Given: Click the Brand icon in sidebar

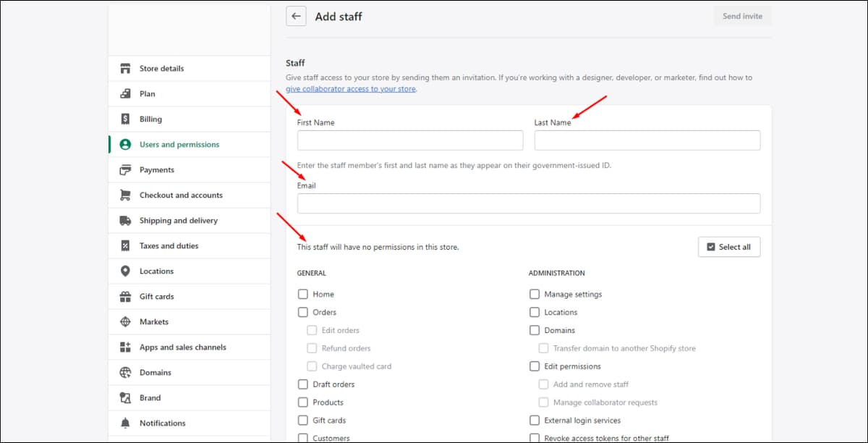Looking at the screenshot, I should coord(125,398).
